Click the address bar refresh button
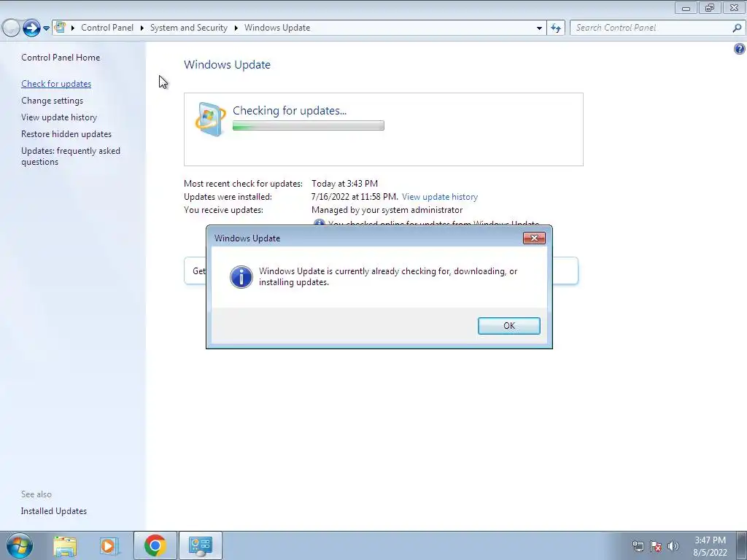Screen dimensions: 747x560 555,28
